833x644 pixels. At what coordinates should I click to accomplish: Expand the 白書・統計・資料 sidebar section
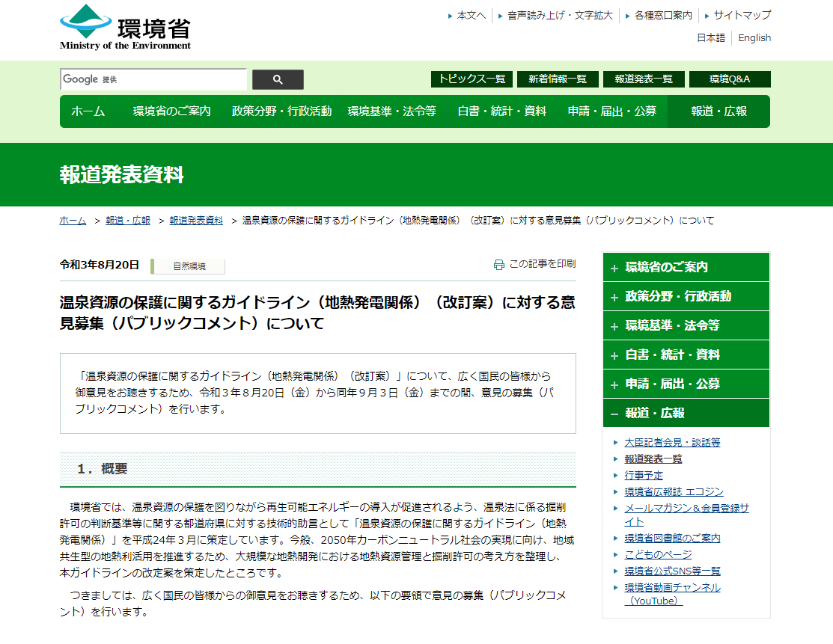tap(686, 355)
